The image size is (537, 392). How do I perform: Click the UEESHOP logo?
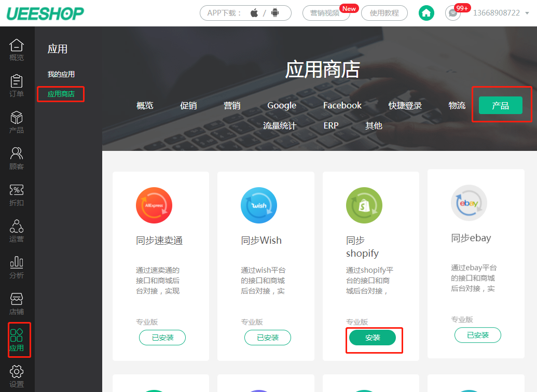click(45, 13)
